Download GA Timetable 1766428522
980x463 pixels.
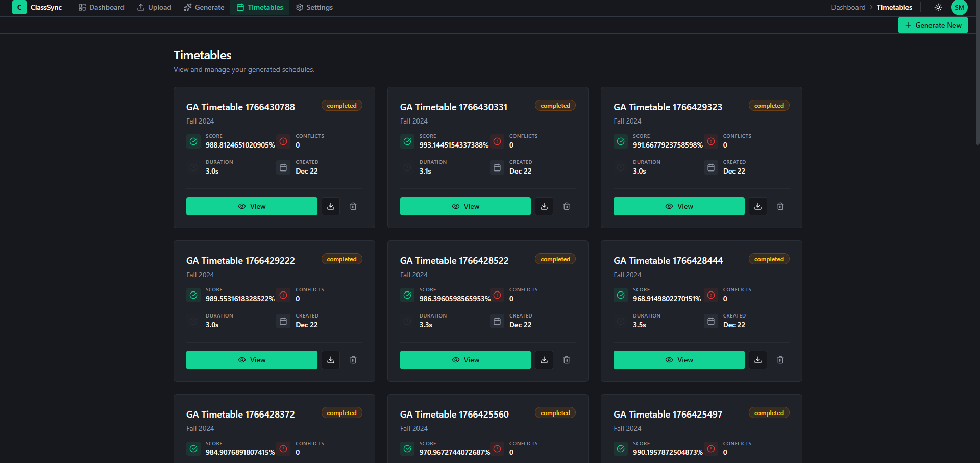coord(544,360)
